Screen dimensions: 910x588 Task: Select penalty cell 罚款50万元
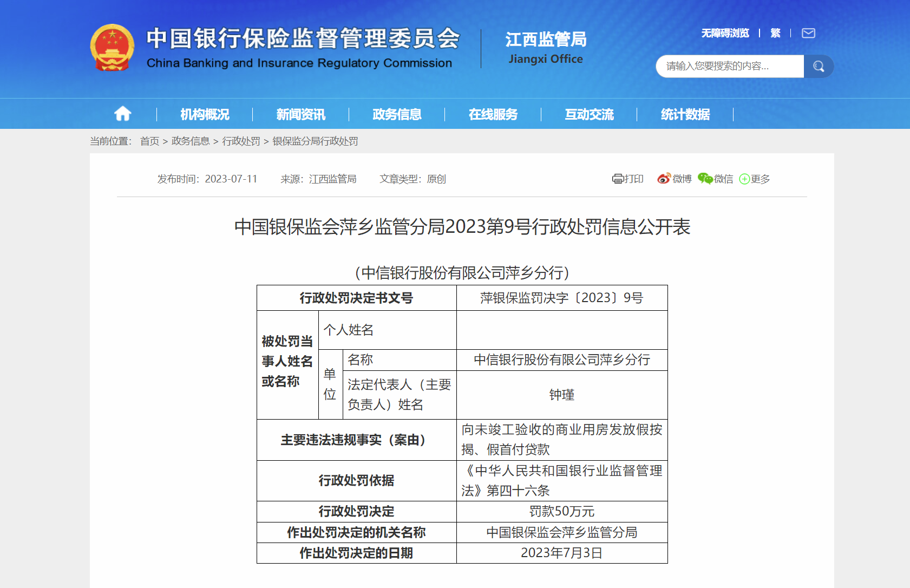coord(562,512)
